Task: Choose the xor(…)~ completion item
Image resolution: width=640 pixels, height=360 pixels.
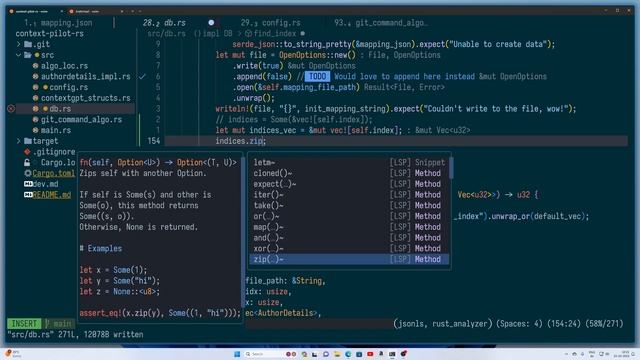Action: [349, 249]
